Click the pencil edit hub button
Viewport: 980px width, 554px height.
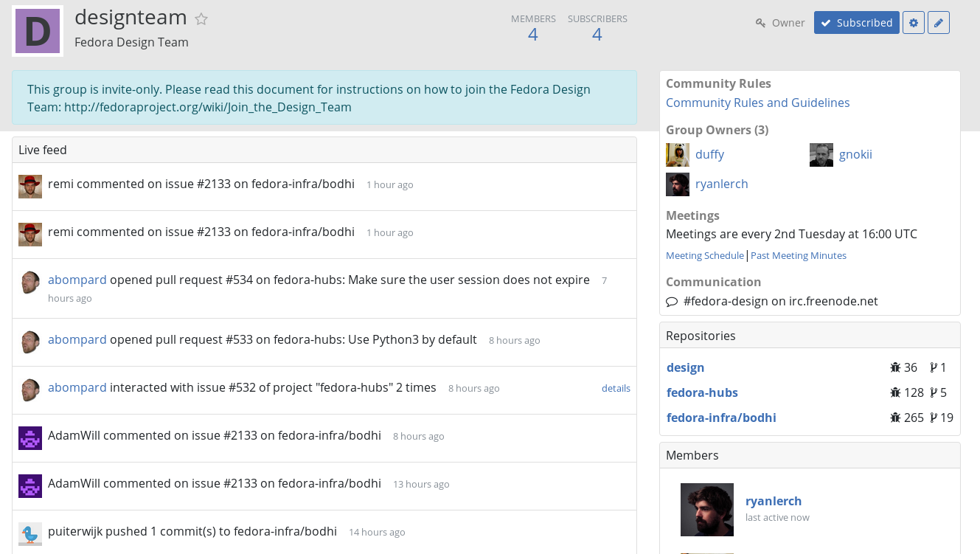tap(939, 23)
